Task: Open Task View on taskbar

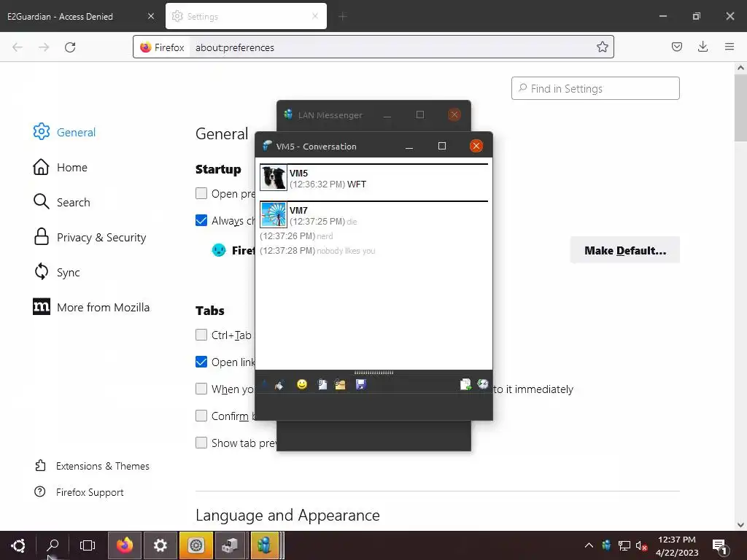Action: tap(88, 545)
